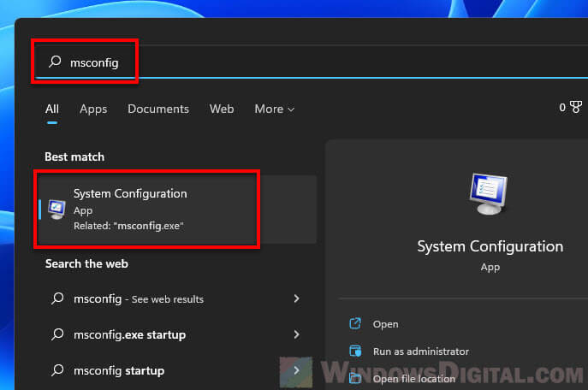
Task: Click System Configuration icon in best match
Action: click(56, 209)
